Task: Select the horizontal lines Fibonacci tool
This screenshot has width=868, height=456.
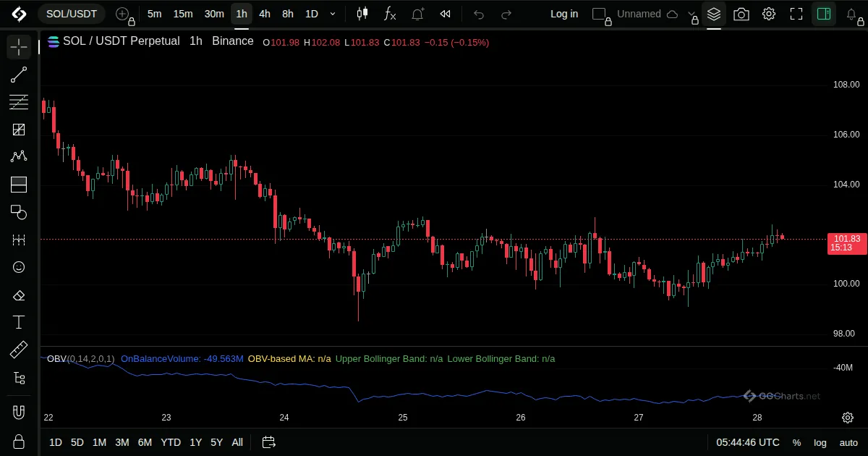Action: point(19,102)
